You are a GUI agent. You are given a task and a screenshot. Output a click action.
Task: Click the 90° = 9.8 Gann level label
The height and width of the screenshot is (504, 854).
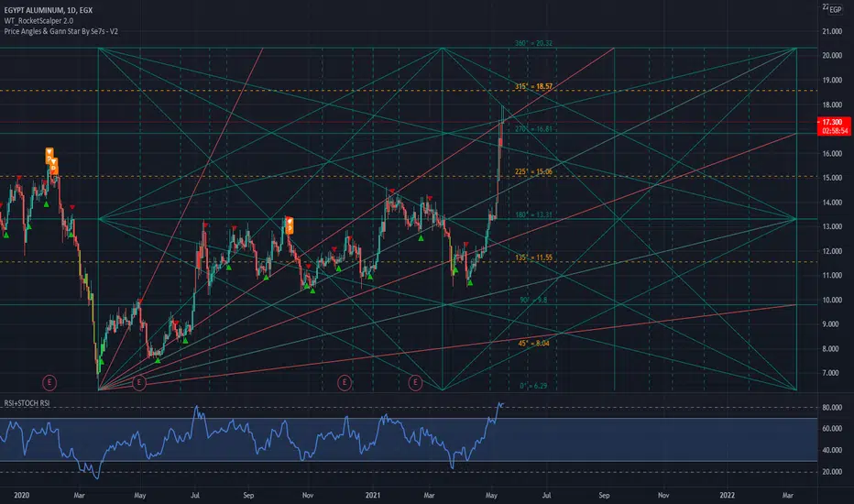pos(533,300)
